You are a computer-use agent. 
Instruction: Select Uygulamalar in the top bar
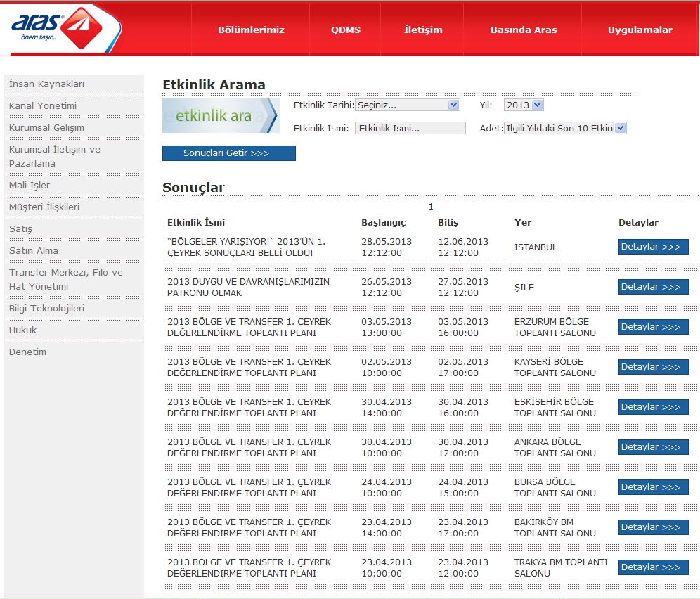point(640,30)
